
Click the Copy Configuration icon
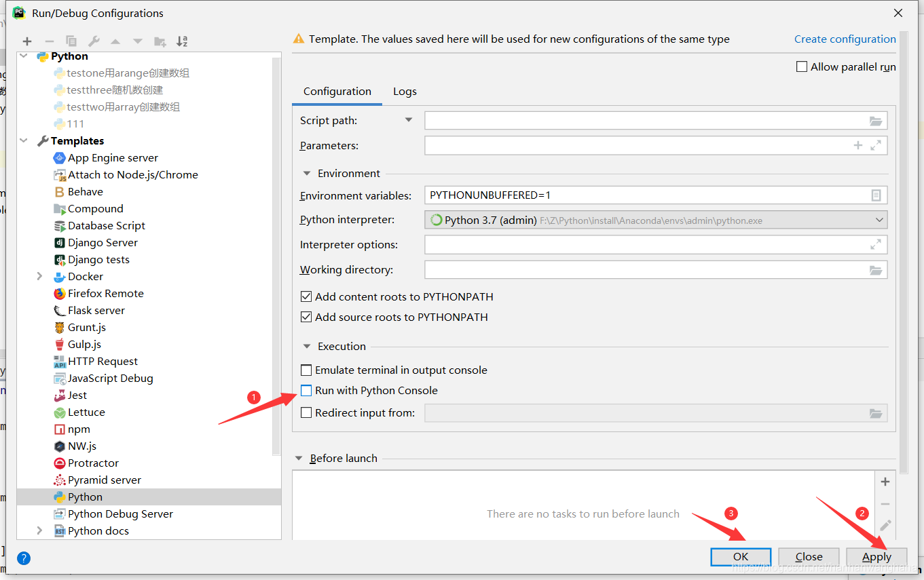[71, 41]
